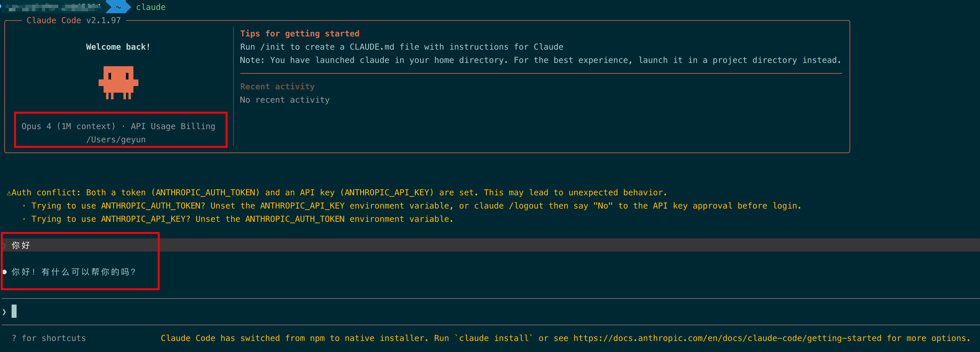Click the orange Claude Code mascot icon
The image size is (980, 352).
coord(118,82)
